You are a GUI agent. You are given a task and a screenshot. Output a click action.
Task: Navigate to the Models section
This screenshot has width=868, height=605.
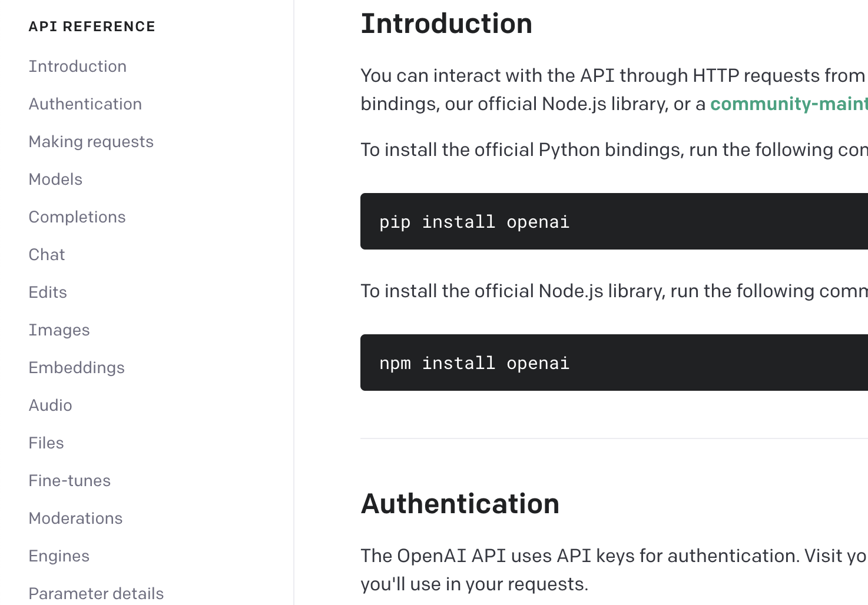pyautogui.click(x=55, y=179)
